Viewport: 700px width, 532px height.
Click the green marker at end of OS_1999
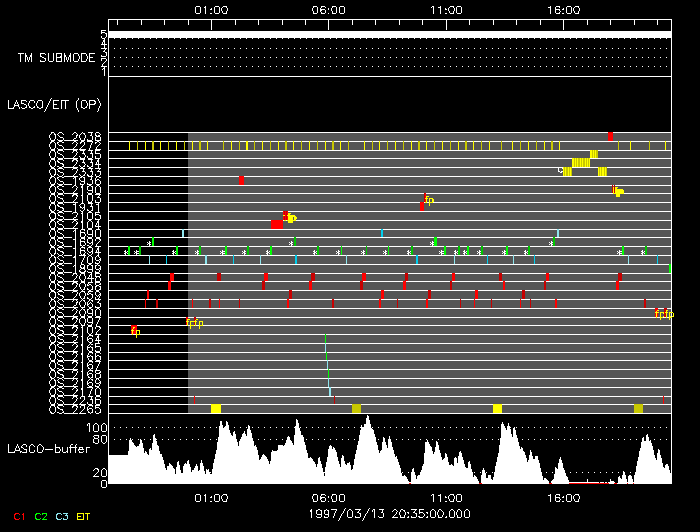click(x=670, y=268)
